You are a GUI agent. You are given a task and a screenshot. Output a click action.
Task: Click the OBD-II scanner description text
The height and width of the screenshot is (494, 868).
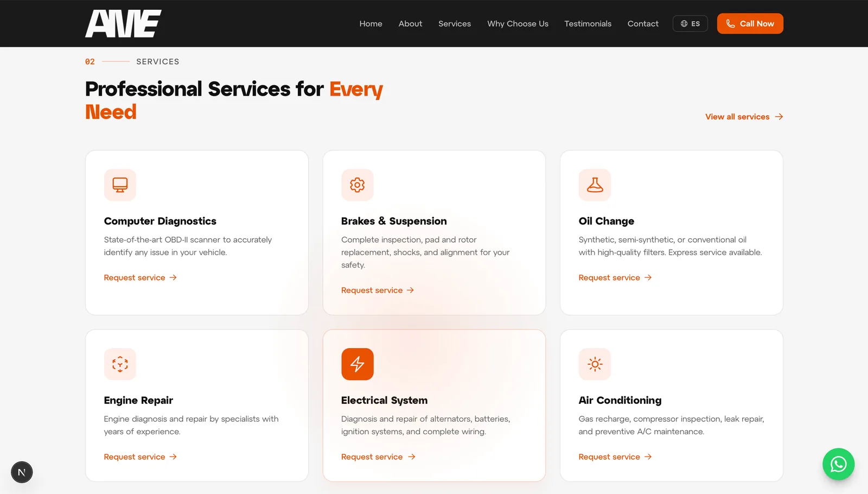(x=188, y=246)
